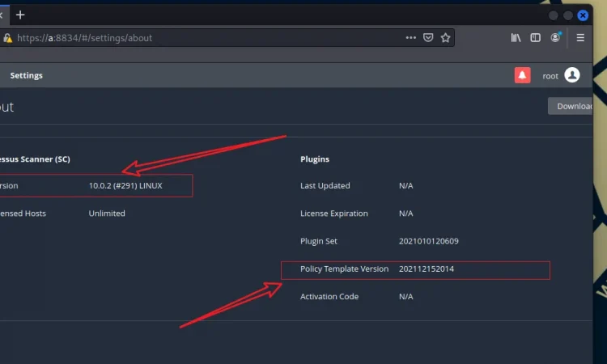
Task: Toggle the browser sidebar view
Action: coord(536,37)
